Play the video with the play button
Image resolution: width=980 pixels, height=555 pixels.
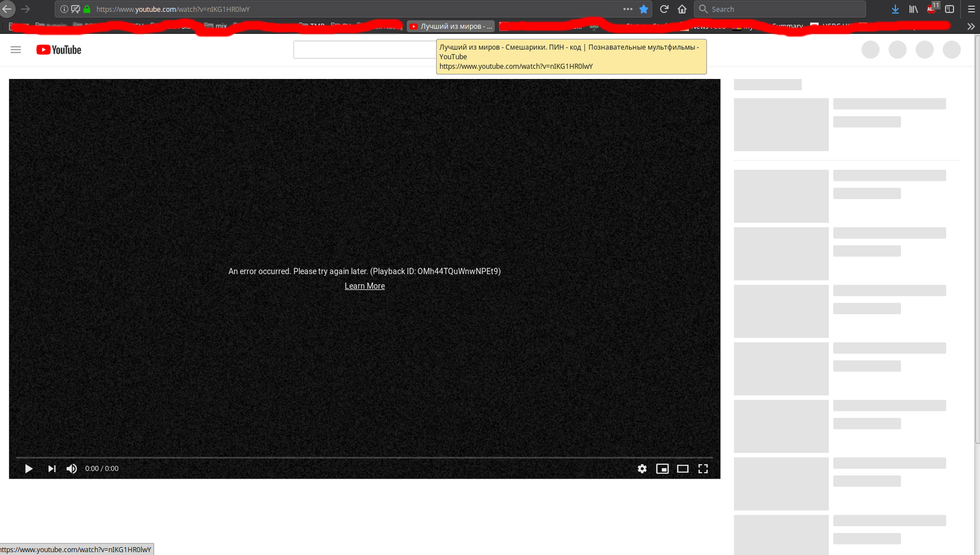point(28,469)
